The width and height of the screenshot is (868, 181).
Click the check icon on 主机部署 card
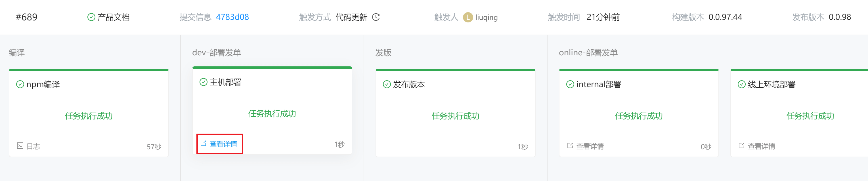[203, 82]
